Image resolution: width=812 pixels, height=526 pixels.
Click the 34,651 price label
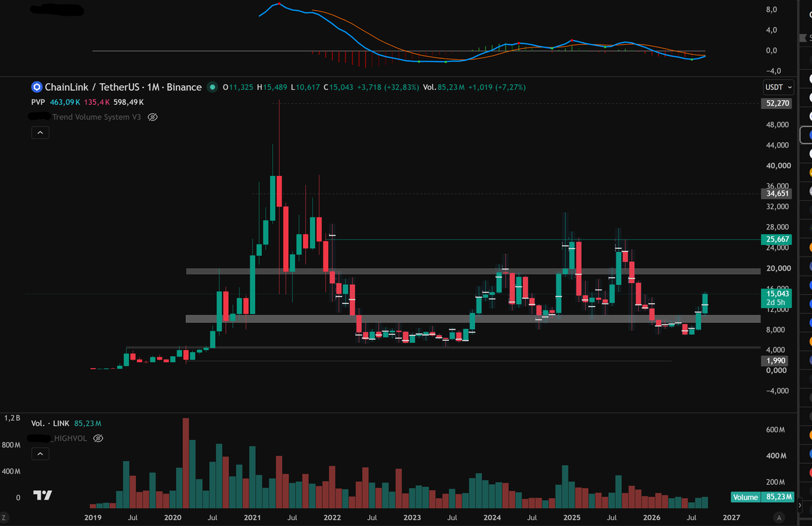(x=775, y=194)
